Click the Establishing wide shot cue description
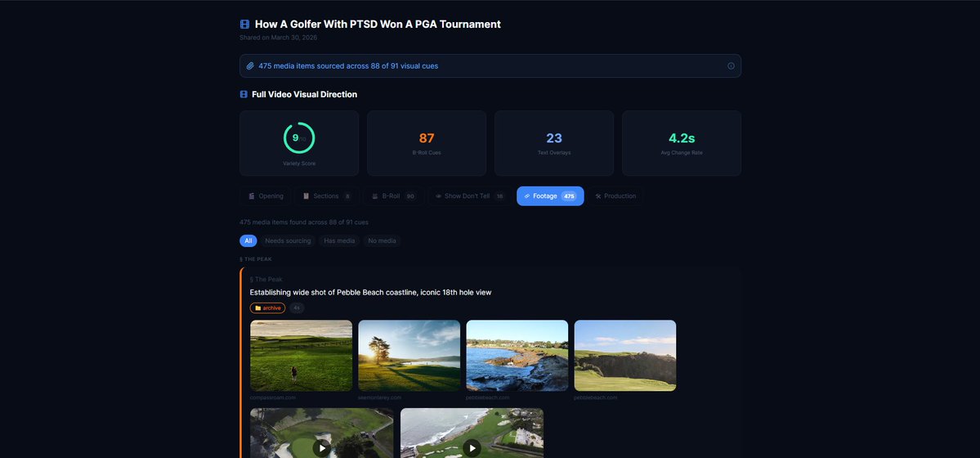The width and height of the screenshot is (980, 458). (370, 292)
